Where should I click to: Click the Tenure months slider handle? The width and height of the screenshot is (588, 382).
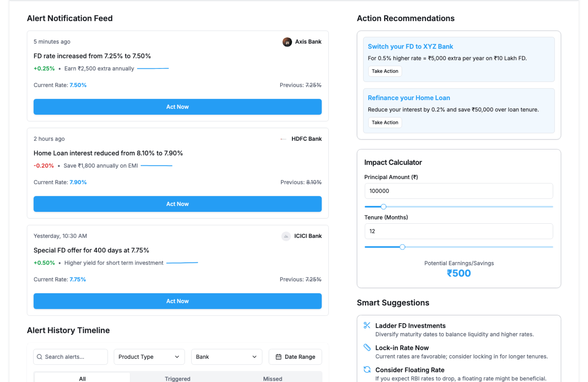402,247
